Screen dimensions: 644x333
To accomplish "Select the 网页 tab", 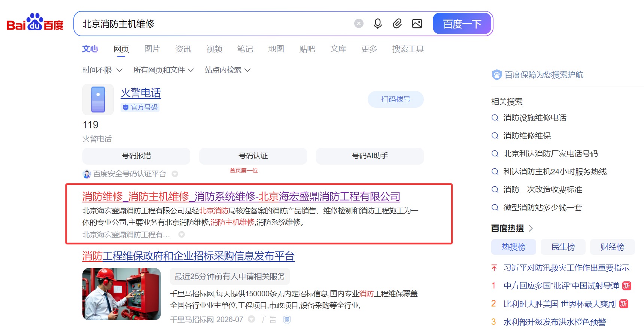I will 121,49.
